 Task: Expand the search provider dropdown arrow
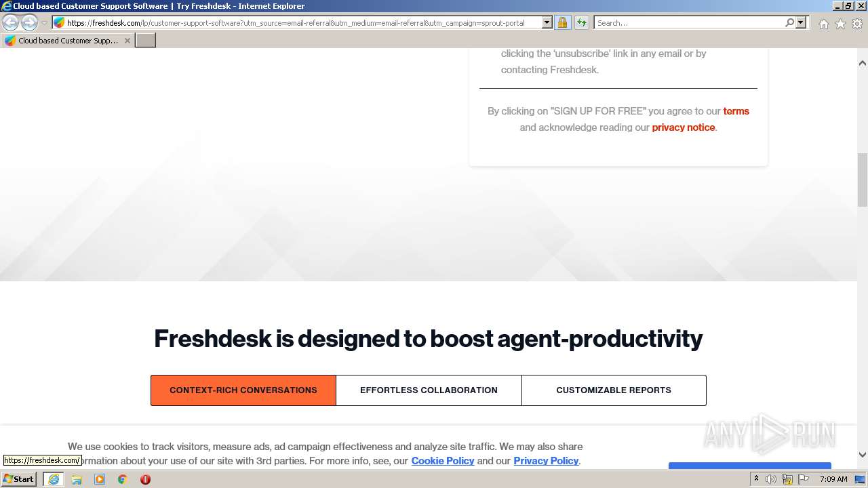[x=801, y=22]
